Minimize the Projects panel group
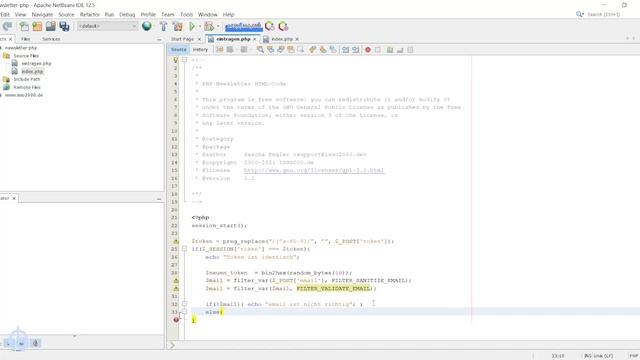 (159, 40)
